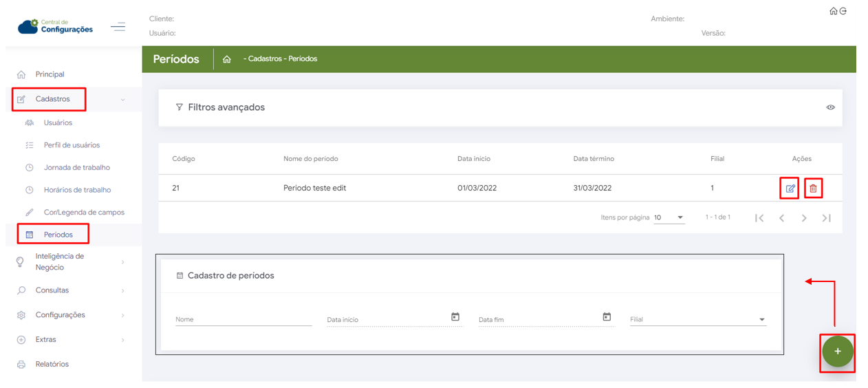Click the red trash delete icon
This screenshot has height=388, width=868.
click(813, 188)
